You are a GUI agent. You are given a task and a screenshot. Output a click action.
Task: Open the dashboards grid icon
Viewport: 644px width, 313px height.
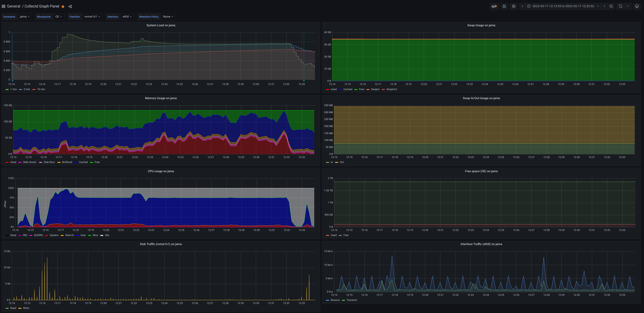(3, 6)
